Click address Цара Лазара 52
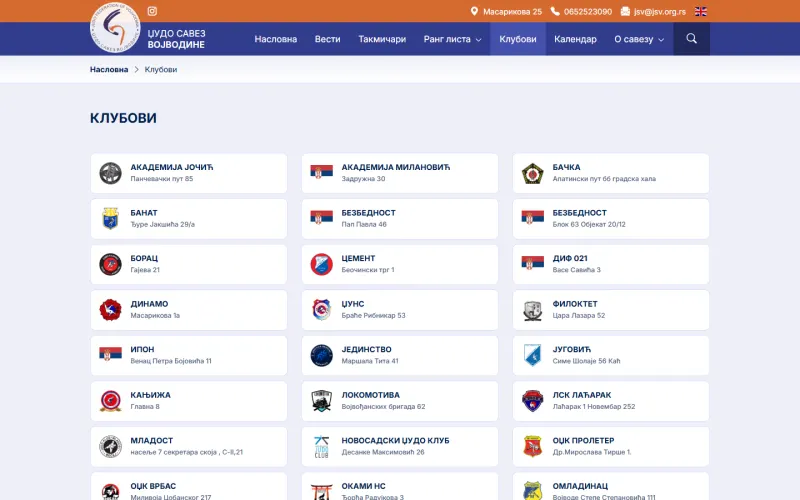This screenshot has width=800, height=500. tap(579, 315)
